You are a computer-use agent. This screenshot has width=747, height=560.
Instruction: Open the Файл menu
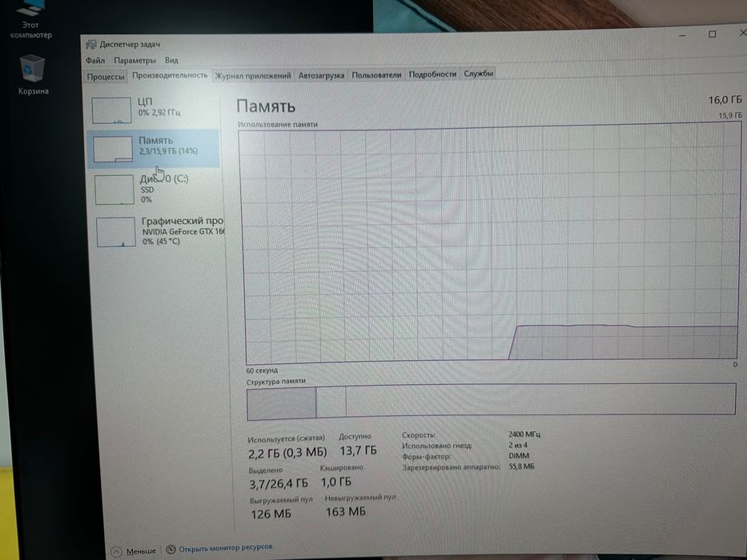(95, 61)
